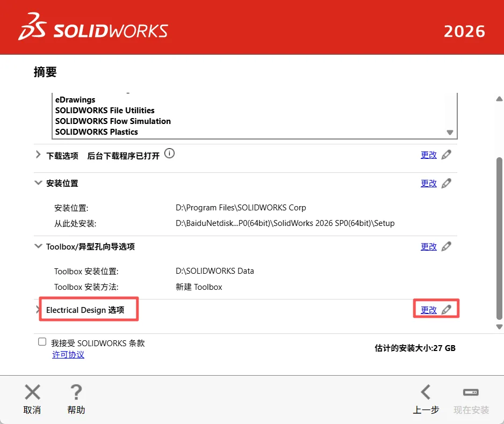Click the 3DS SOLIDWORKS logo

pos(93,27)
